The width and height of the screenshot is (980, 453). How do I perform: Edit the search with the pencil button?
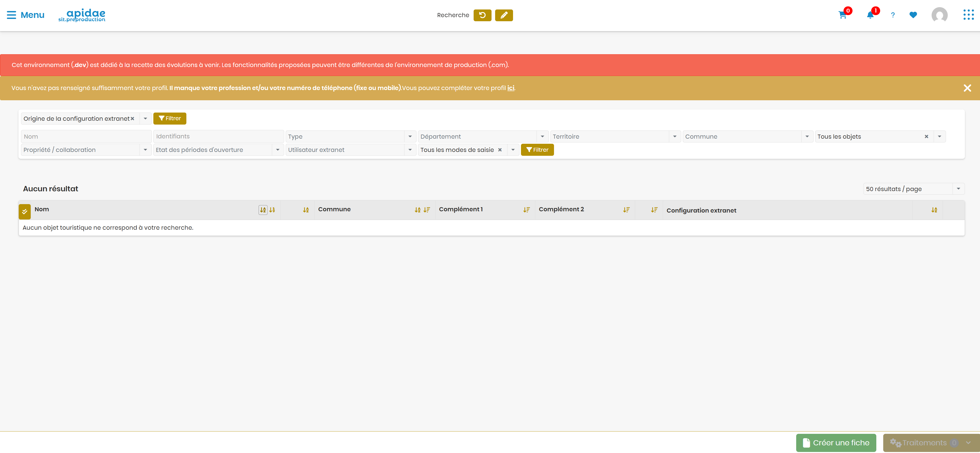(504, 15)
